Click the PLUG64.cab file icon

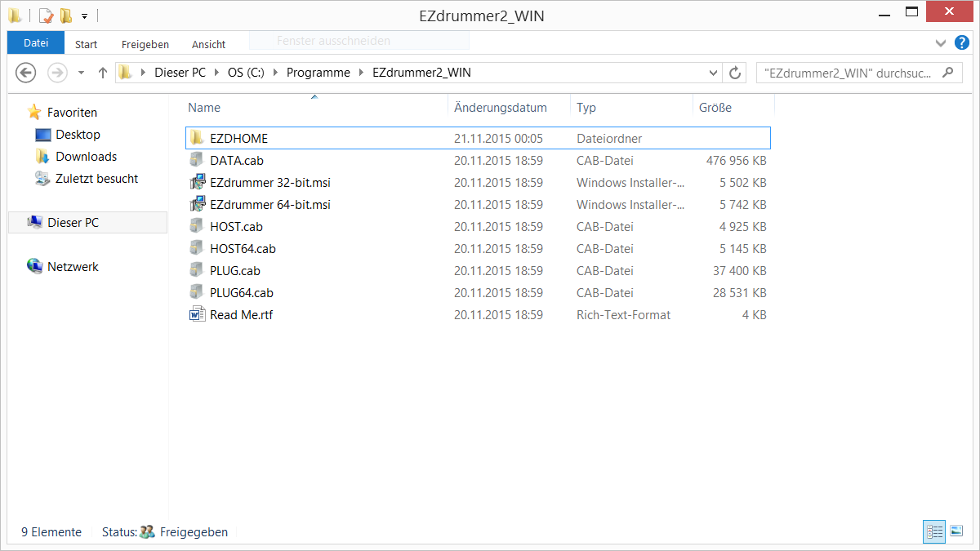pyautogui.click(x=197, y=293)
